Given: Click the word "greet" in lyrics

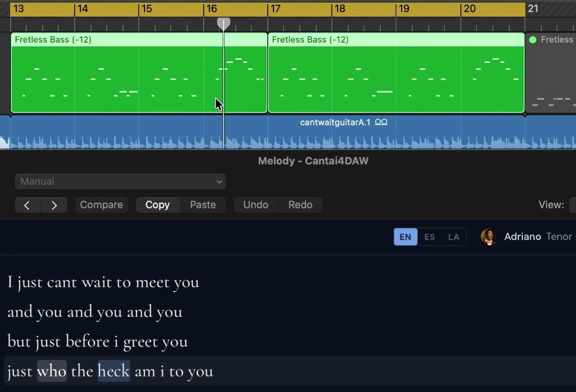Looking at the screenshot, I should pyautogui.click(x=140, y=342).
